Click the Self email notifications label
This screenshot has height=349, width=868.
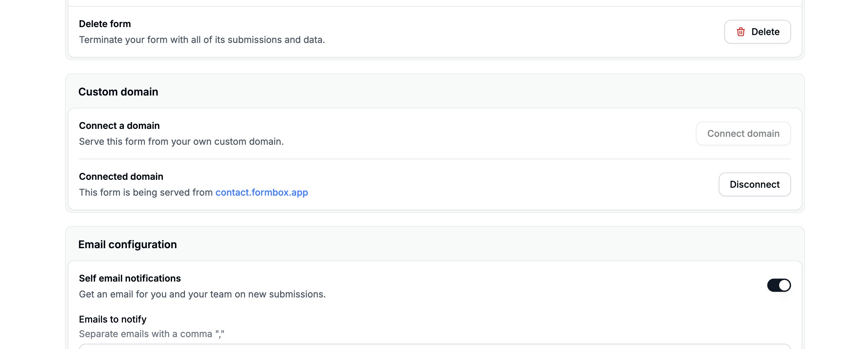pyautogui.click(x=130, y=278)
